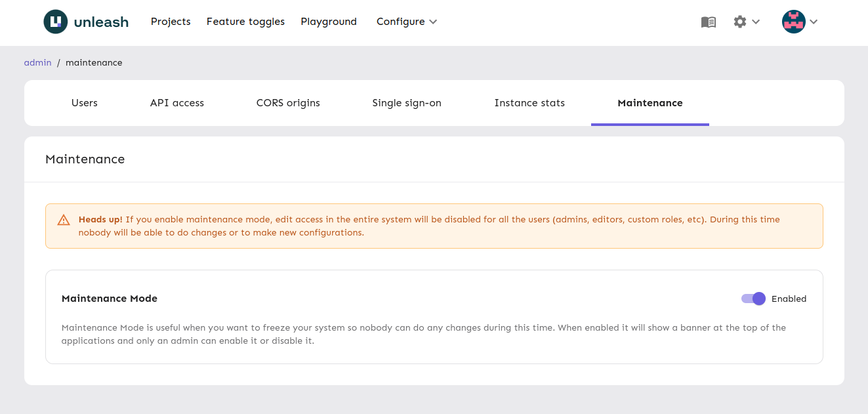The width and height of the screenshot is (868, 414).
Task: View the Instance stats tab
Action: pyautogui.click(x=529, y=103)
